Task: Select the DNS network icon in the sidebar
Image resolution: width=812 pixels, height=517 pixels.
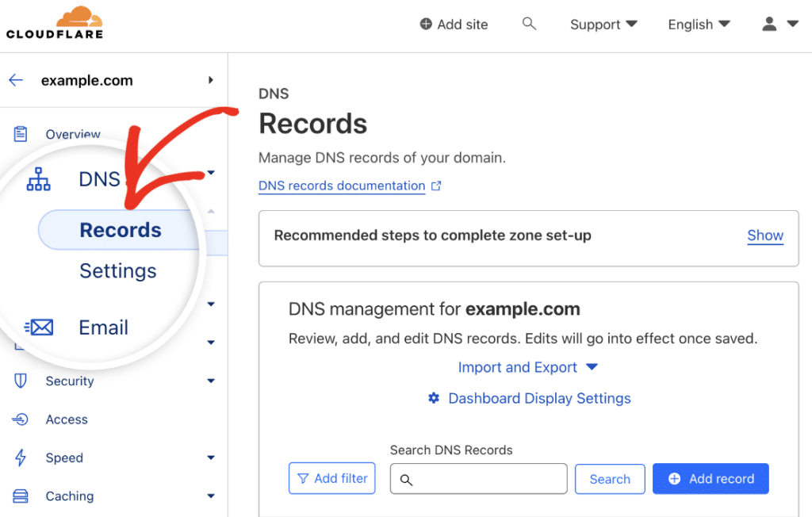Action: (x=38, y=179)
